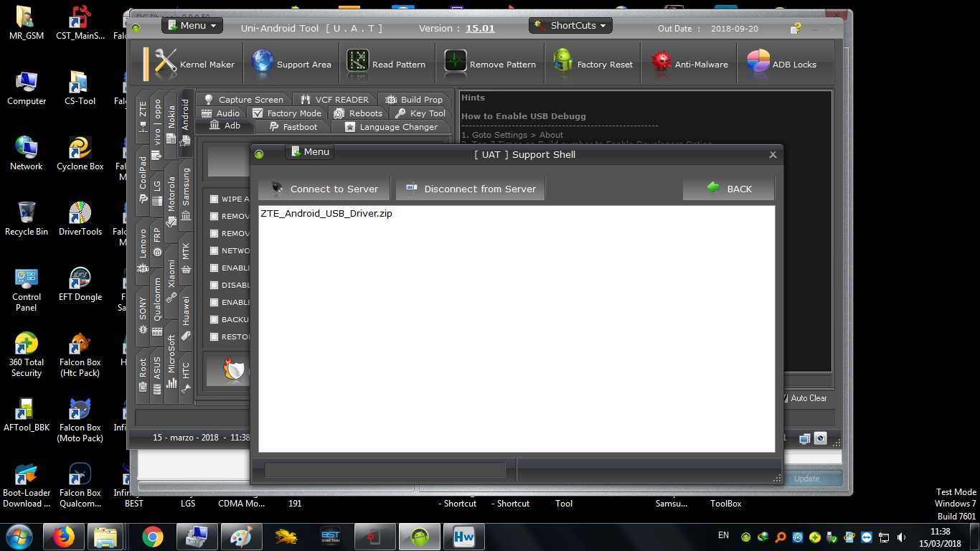Open the MR_GSM folder on desktop
Image resolution: width=980 pixels, height=551 pixels.
(27, 22)
